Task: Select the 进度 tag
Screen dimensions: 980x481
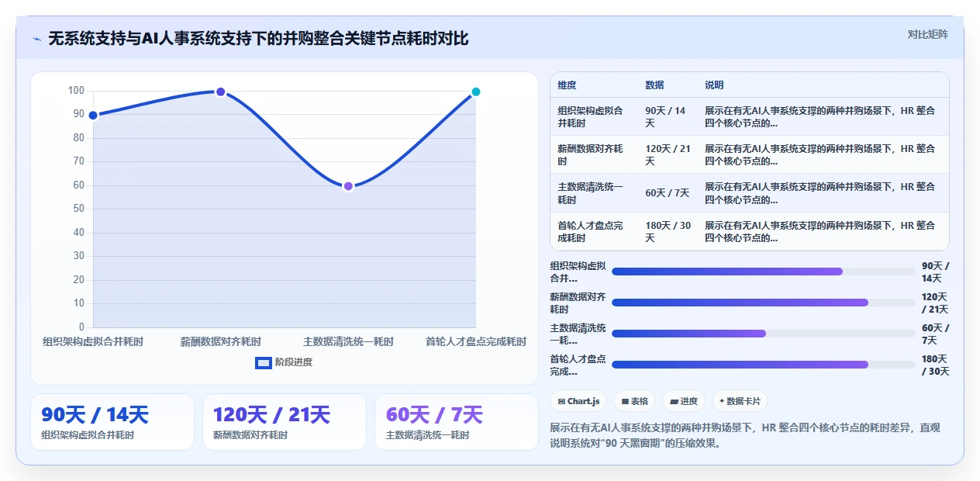Action: coord(683,401)
